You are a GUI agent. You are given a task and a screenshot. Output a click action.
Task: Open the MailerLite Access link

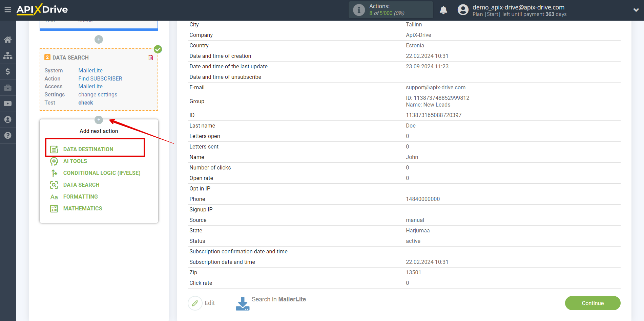tap(90, 86)
